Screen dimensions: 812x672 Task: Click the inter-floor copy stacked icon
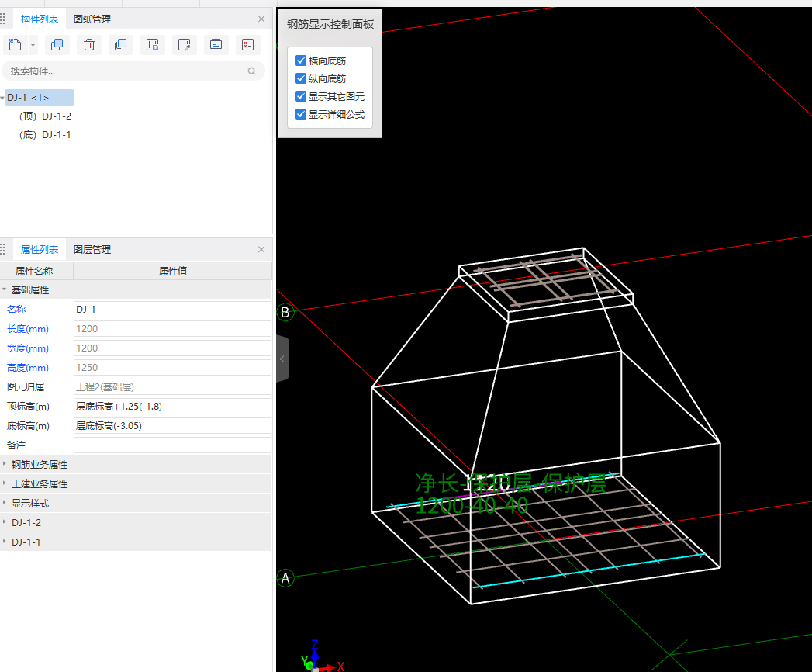(x=121, y=45)
